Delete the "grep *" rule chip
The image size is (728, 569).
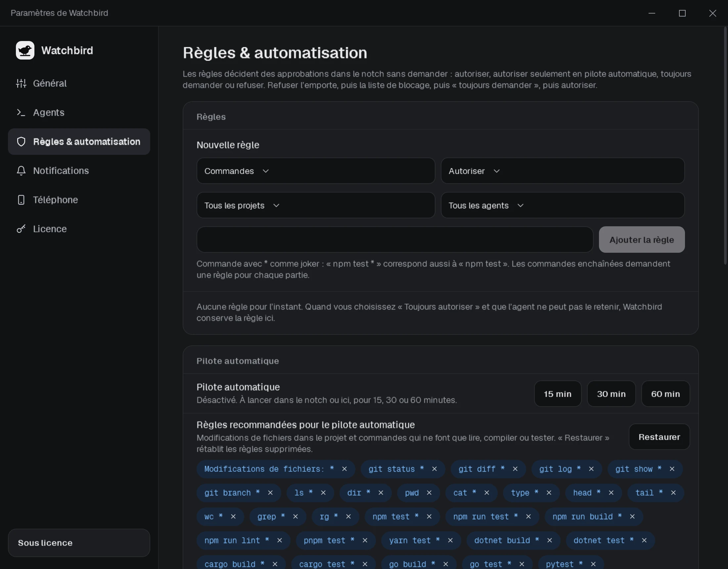tap(295, 517)
